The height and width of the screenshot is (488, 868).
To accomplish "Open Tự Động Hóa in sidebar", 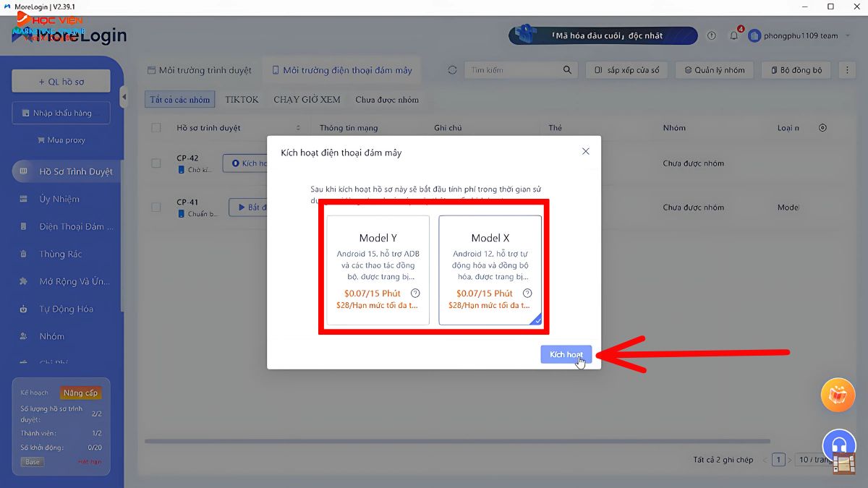I will coord(67,309).
